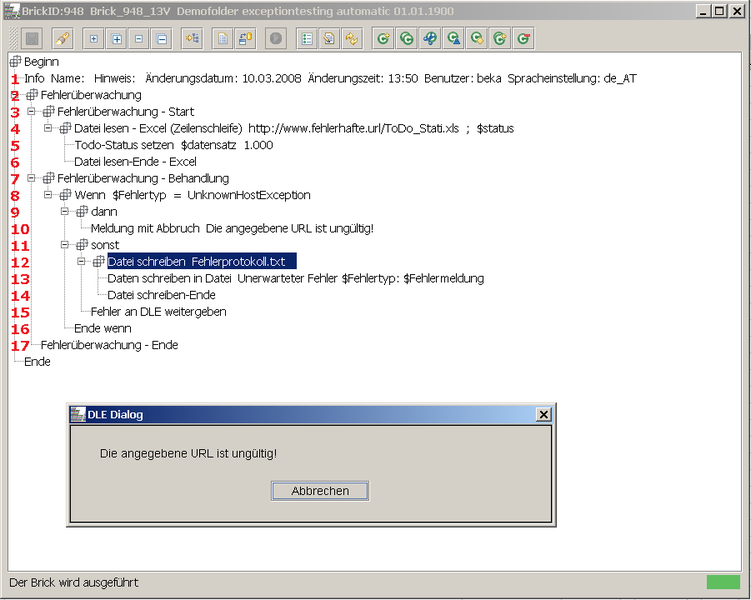This screenshot has width=751, height=600.
Task: Click the green checklist toolbar icon
Action: point(307,39)
